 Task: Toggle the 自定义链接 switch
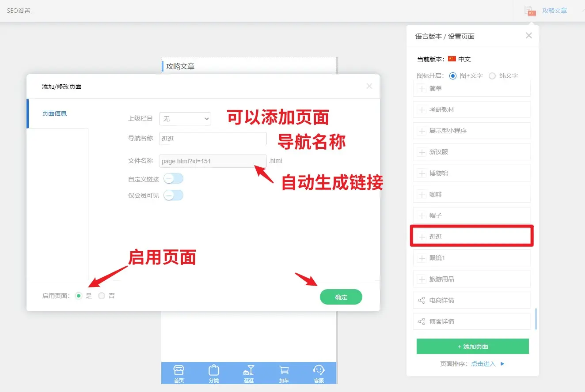173,179
